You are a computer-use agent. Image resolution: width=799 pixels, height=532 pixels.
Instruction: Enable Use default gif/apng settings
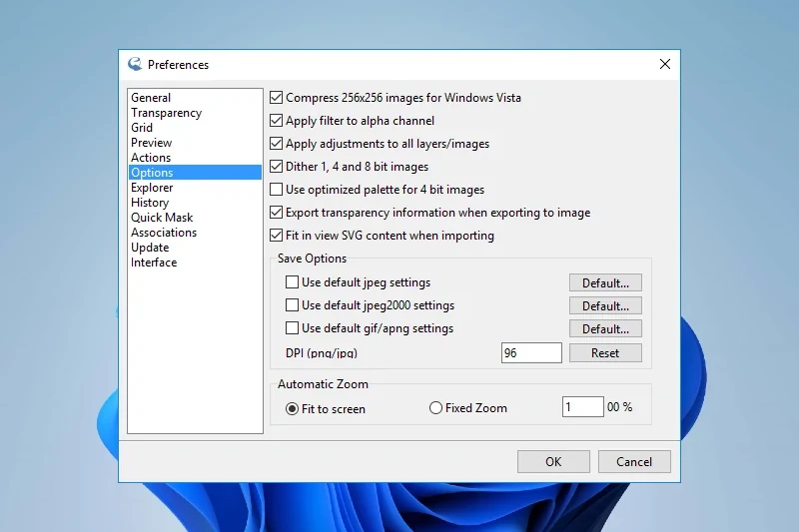[293, 328]
